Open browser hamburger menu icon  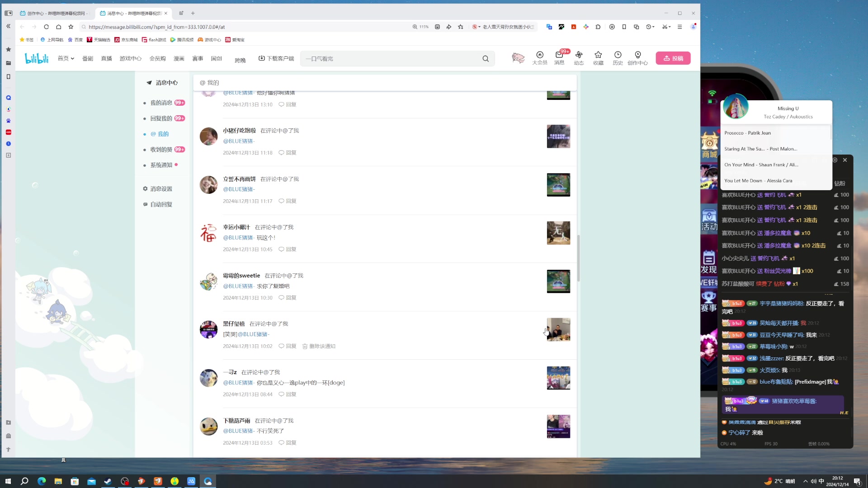[x=679, y=27]
